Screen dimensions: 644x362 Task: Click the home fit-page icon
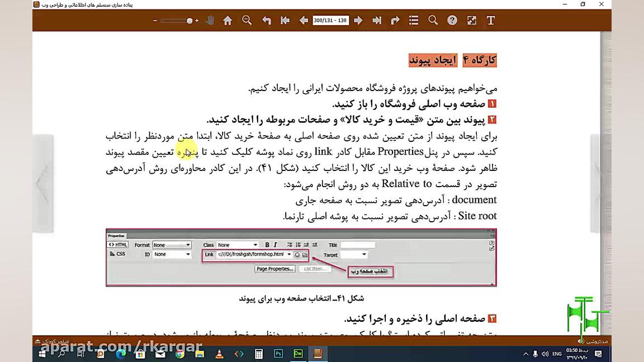[227, 20]
